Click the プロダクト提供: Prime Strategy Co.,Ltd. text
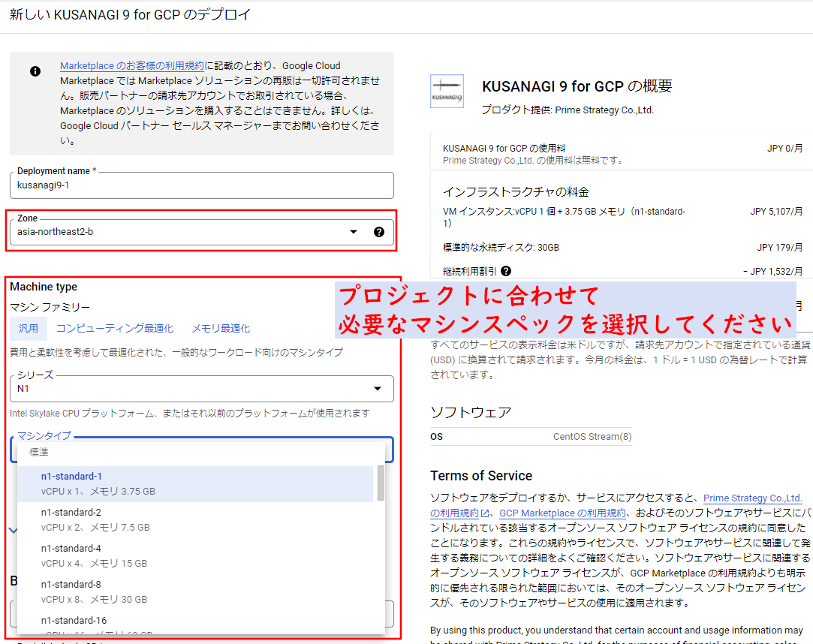The image size is (813, 644). 568,110
